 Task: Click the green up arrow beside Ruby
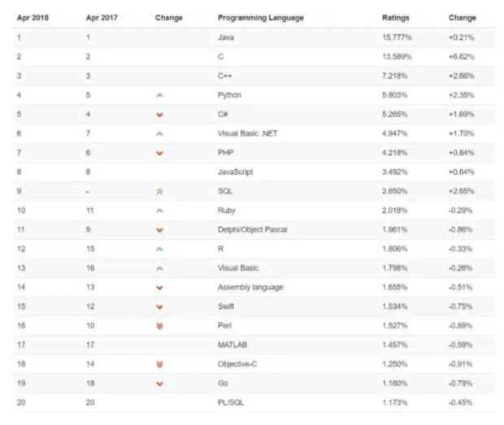[159, 210]
